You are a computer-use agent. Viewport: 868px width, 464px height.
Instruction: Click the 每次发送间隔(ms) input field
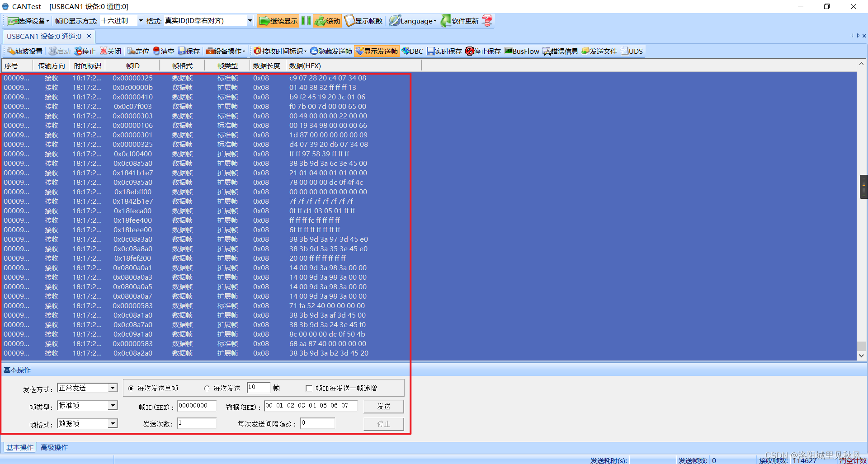(318, 423)
